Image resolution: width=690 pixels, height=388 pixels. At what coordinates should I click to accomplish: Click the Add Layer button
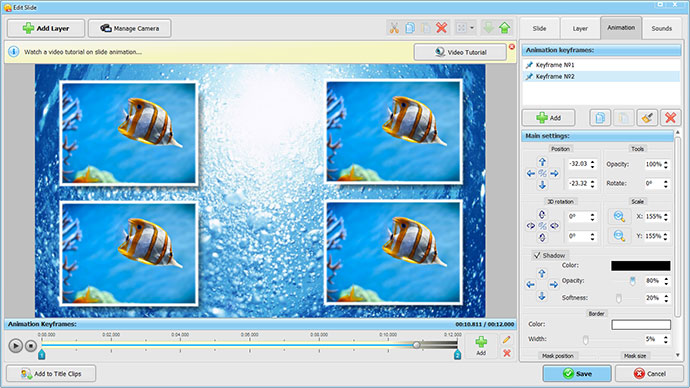point(46,28)
